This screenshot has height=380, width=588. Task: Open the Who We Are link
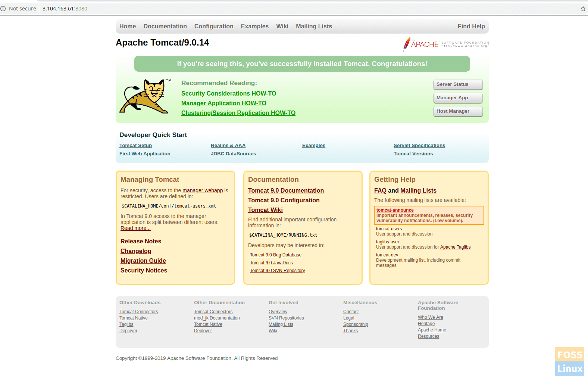tap(431, 317)
